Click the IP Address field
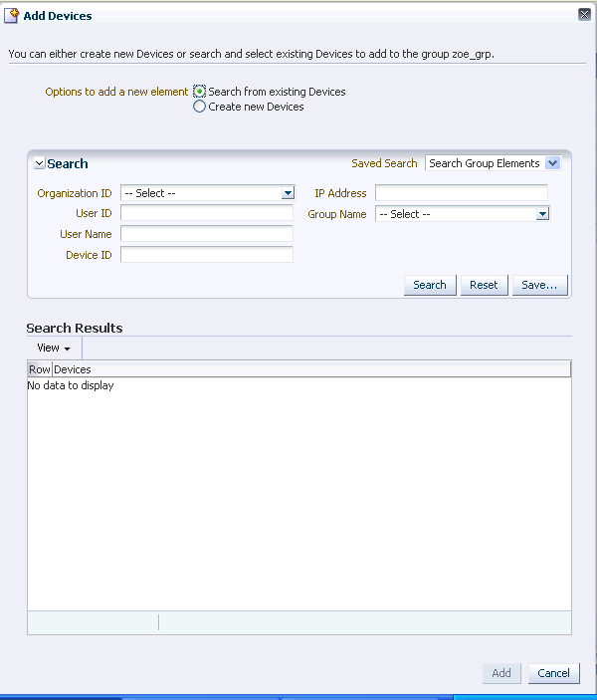Screen dimensions: 597x700 point(462,193)
